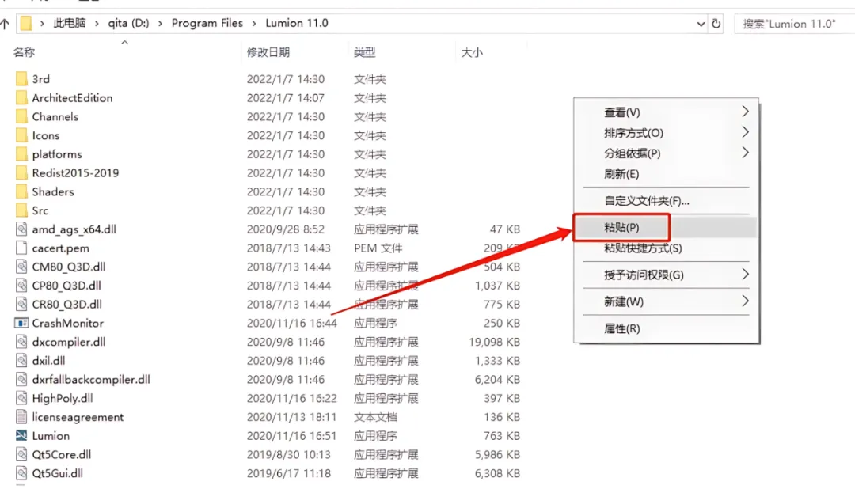Click the licenseagreement text document icon
This screenshot has height=504, width=855.
pos(21,418)
